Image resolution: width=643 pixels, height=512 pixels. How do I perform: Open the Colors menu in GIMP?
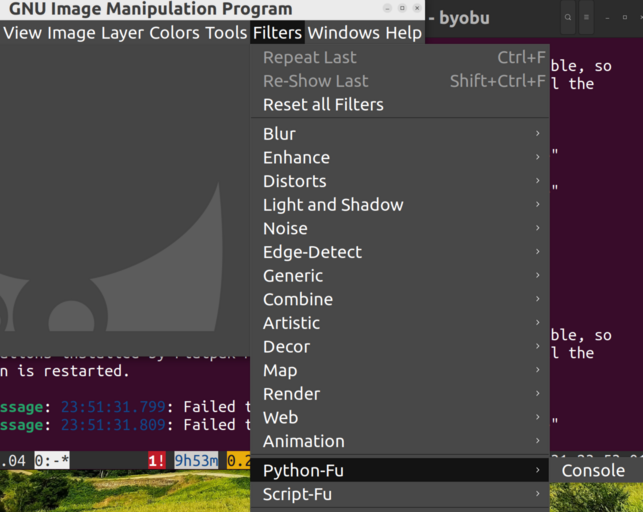coord(174,33)
